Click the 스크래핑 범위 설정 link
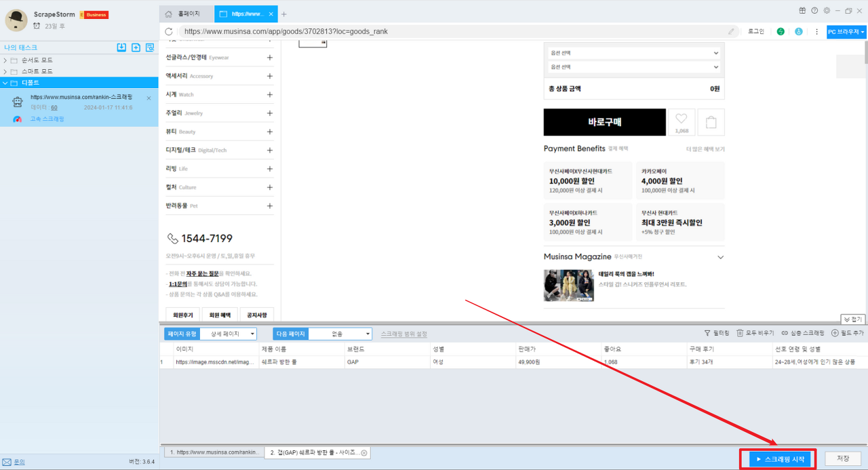The image size is (868, 470). tap(404, 334)
